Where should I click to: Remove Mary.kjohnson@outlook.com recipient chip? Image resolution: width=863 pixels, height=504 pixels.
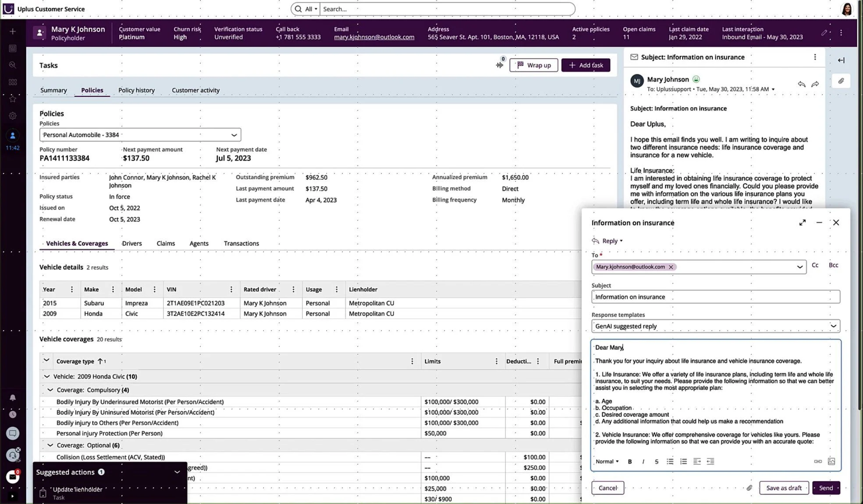click(x=671, y=267)
